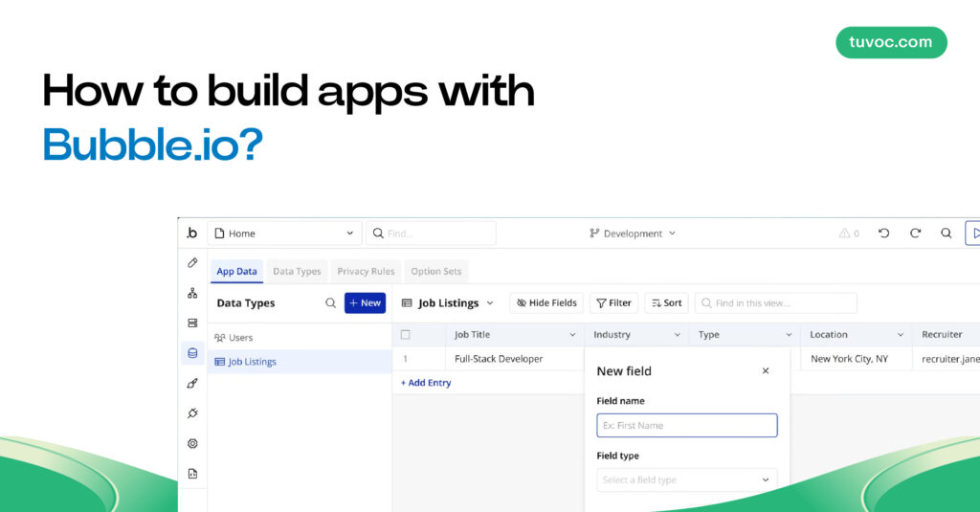
Task: Select the Data tab database icon
Action: 192,353
